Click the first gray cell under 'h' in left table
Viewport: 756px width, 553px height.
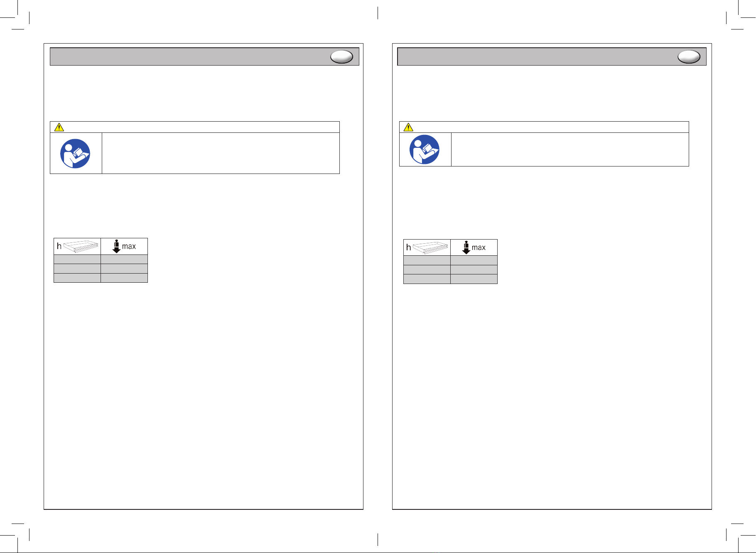tap(77, 259)
